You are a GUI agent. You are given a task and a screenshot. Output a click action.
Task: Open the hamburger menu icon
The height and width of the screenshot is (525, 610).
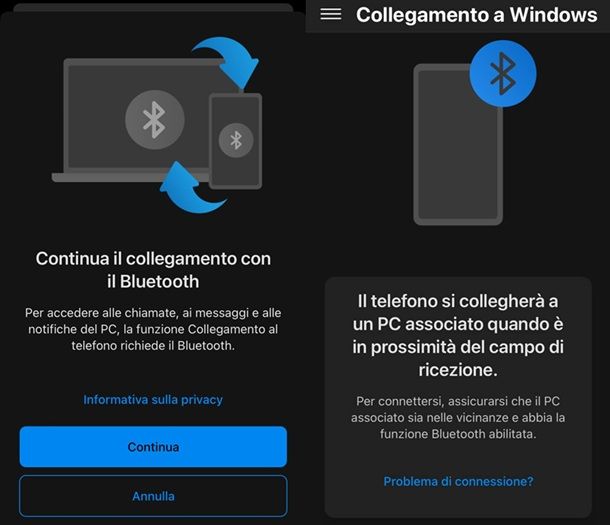pos(331,14)
